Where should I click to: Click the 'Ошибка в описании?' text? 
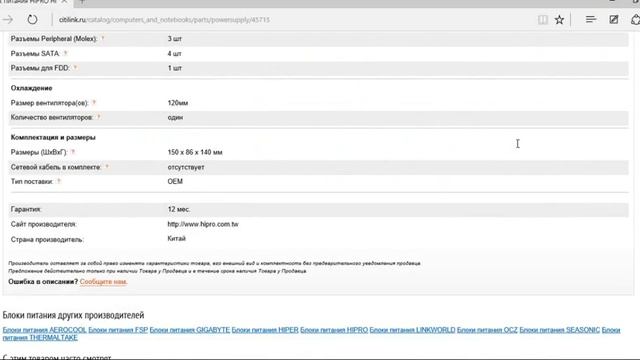[43, 282]
